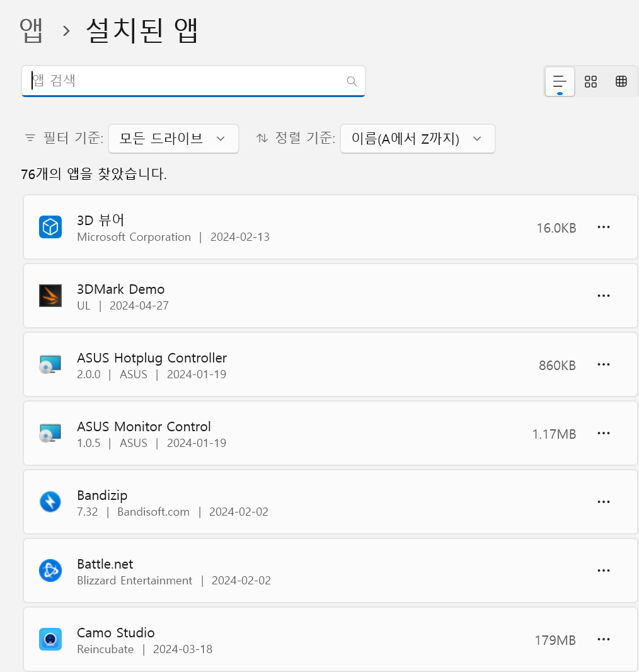Click the 16.0KB size value
Viewport: 639px width, 672px height.
tap(556, 228)
